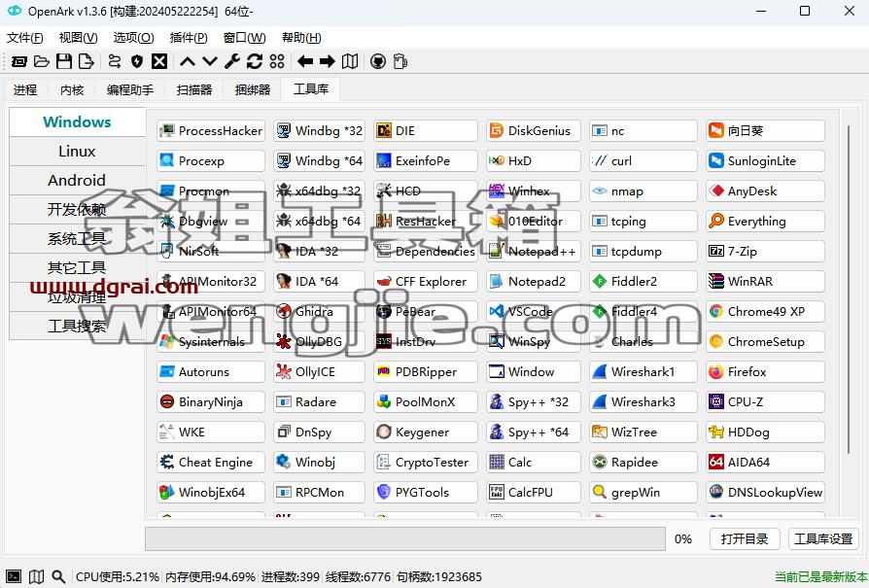Launch Wireshark3 tool

643,401
